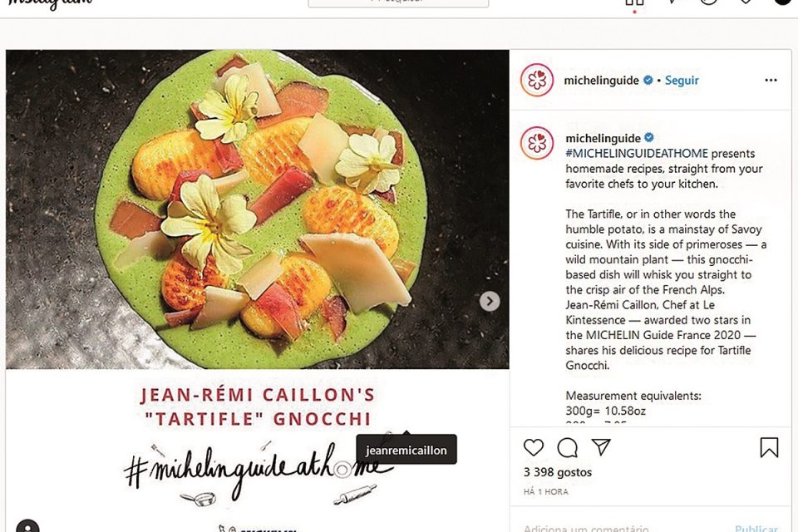Click the michelinguide username in header
This screenshot has width=798, height=532.
click(x=601, y=81)
